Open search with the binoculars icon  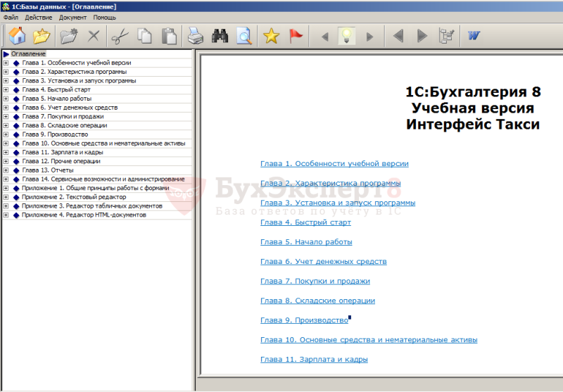coord(220,35)
